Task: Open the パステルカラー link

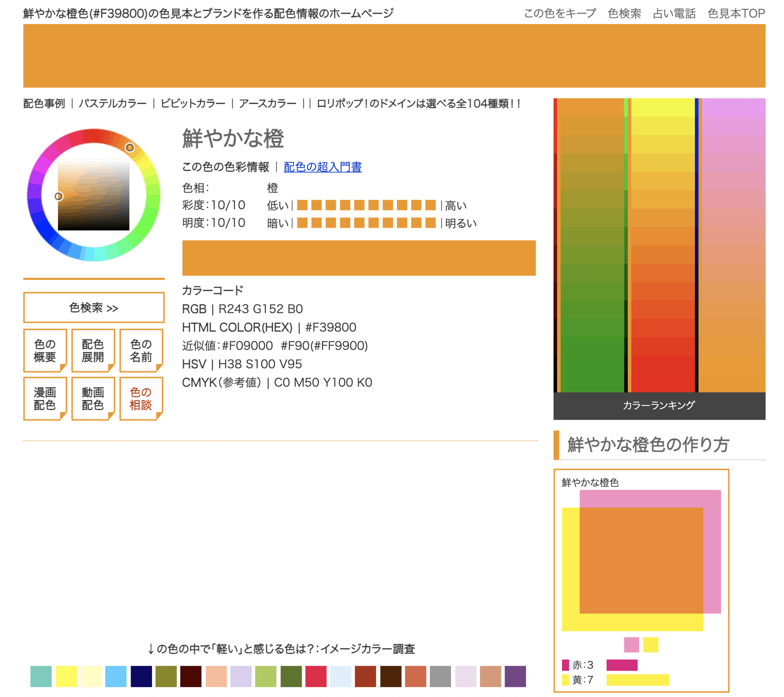Action: [113, 104]
